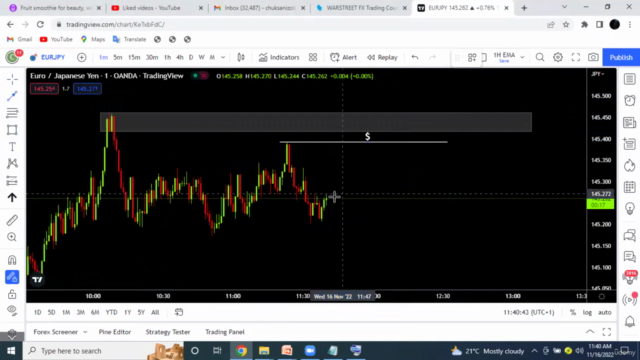Open the Fibonacci retracement tools

click(12, 113)
